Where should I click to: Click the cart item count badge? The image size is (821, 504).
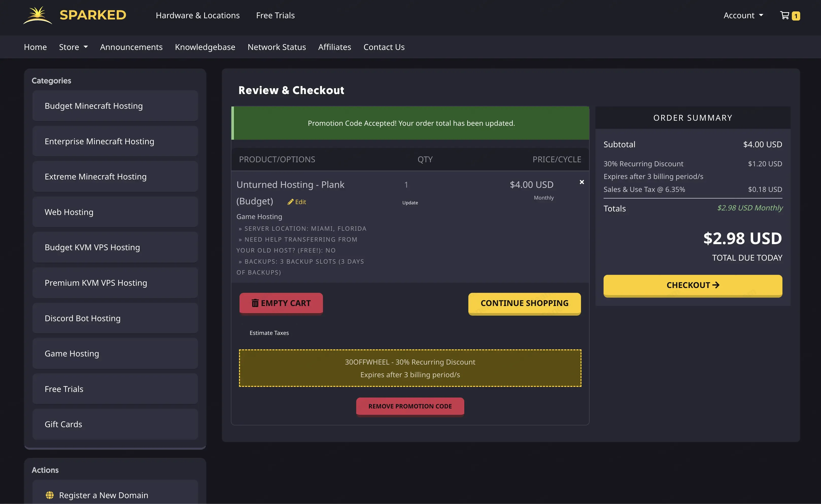tap(796, 16)
